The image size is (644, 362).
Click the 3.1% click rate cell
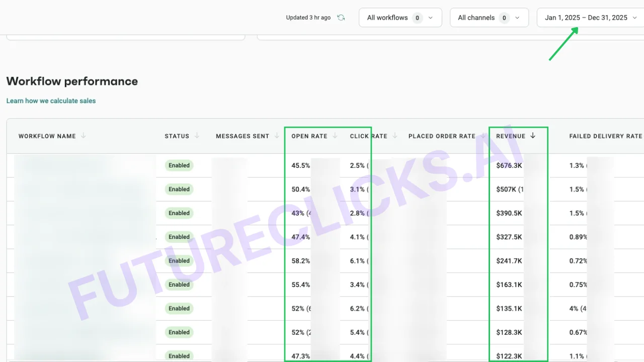[x=359, y=190]
